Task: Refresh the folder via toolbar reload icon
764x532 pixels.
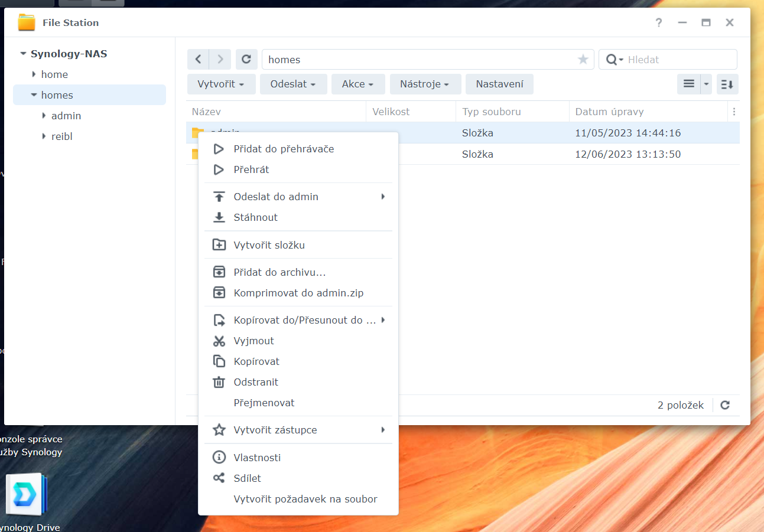Action: click(246, 59)
